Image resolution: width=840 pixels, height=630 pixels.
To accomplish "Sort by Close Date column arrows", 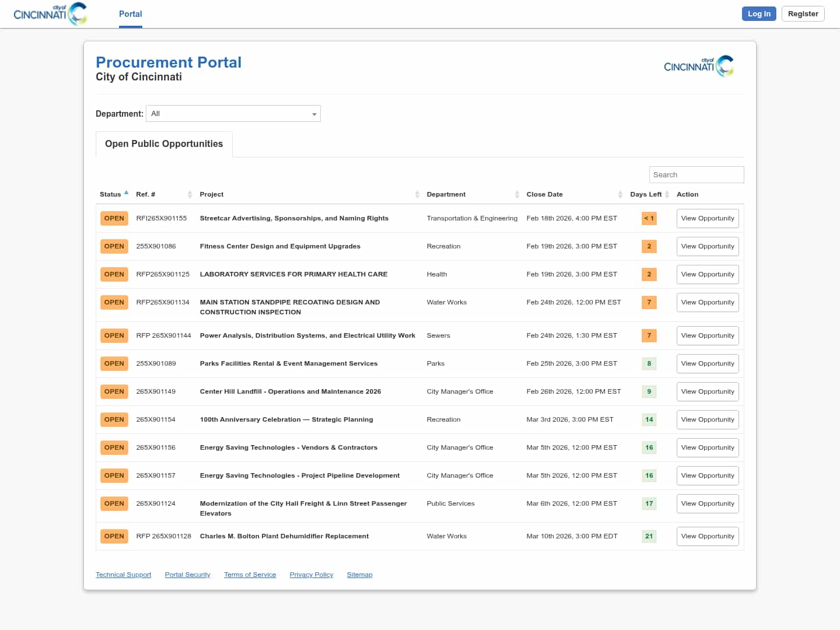I will [x=620, y=194].
